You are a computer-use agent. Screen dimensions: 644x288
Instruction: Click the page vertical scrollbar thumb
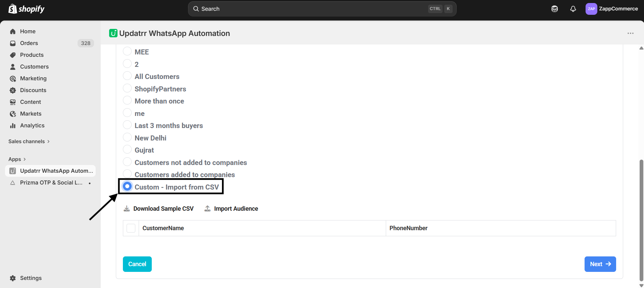641,218
